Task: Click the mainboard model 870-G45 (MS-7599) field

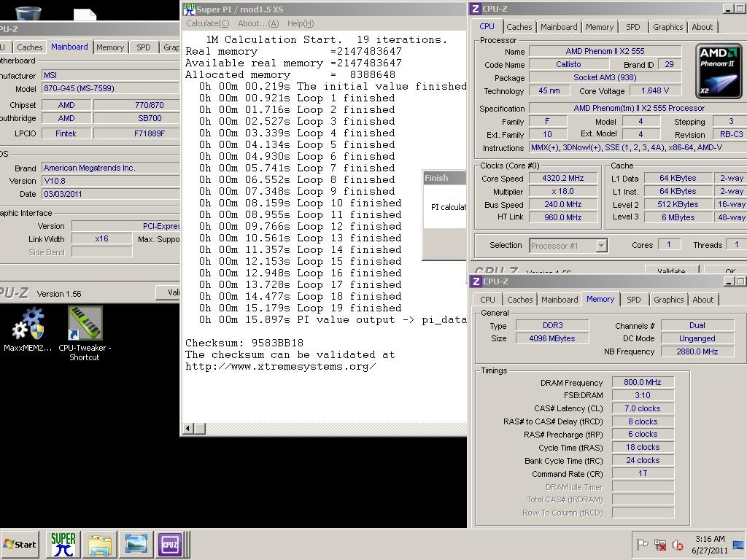Action: 110,88
